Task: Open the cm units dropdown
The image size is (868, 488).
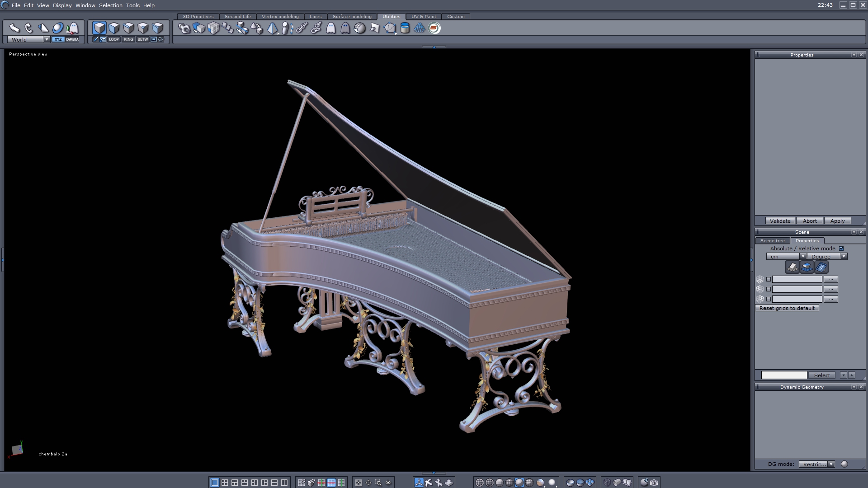Action: coord(803,257)
